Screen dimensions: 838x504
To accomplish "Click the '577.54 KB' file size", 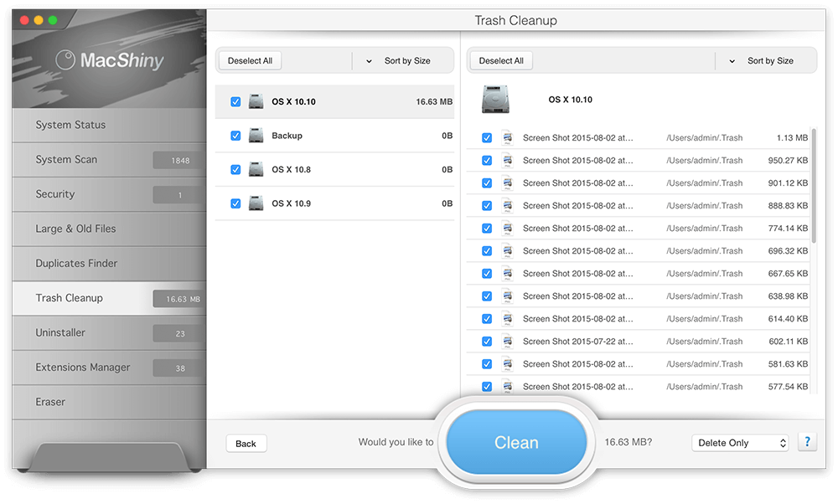I will [x=788, y=387].
